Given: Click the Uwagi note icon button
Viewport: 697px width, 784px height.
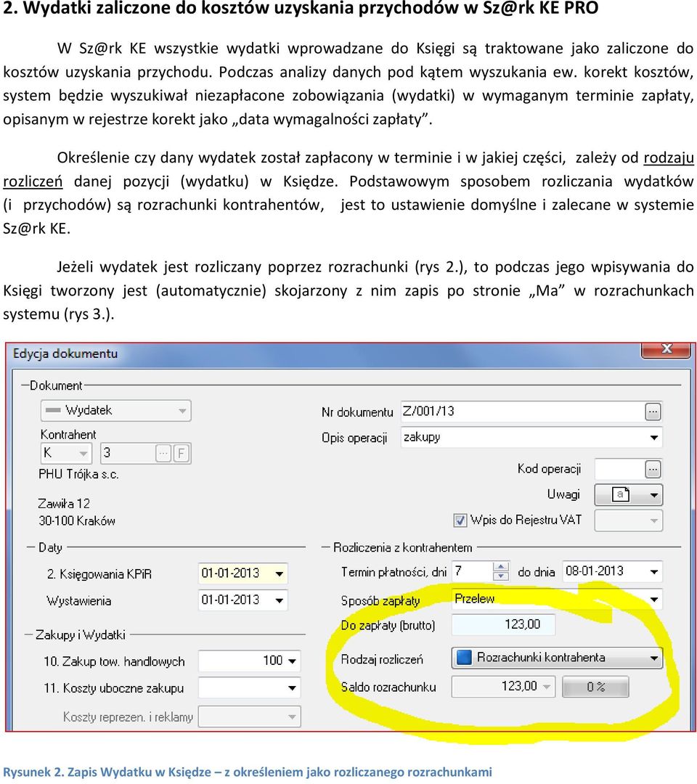Looking at the screenshot, I should 621,494.
